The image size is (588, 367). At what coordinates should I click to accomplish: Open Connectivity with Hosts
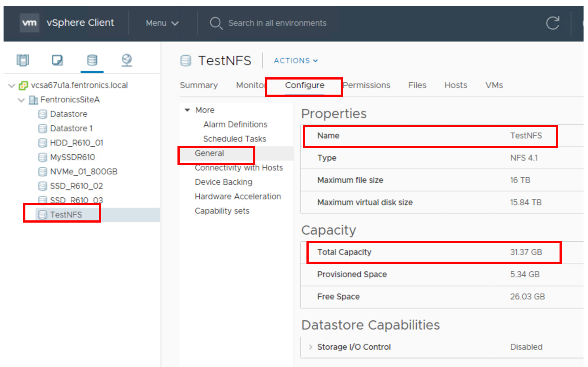tap(239, 168)
